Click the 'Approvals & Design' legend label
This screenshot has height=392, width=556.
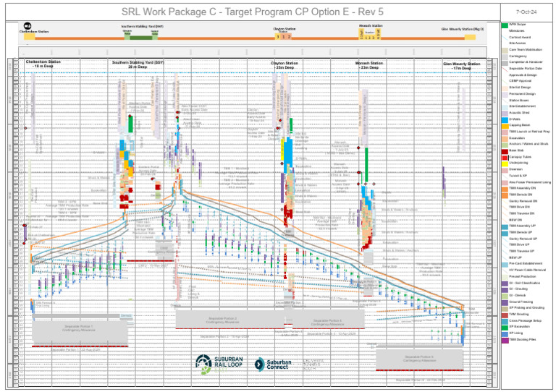pos(523,75)
